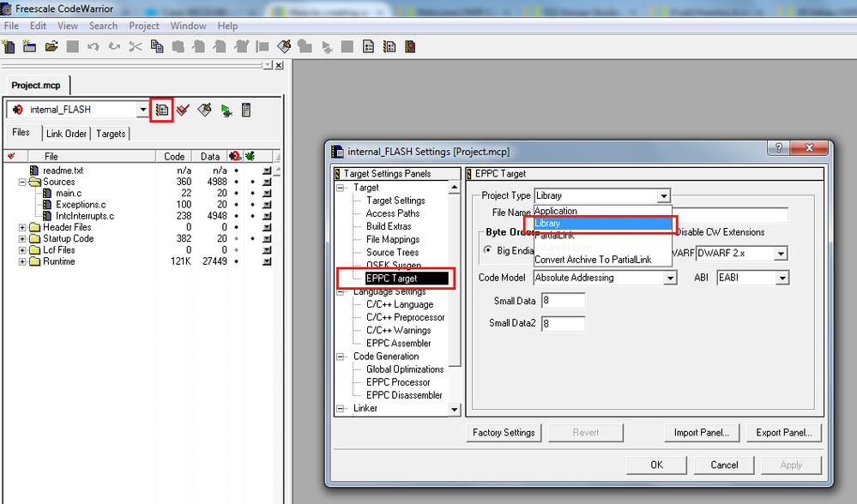Click the New Project toolbar icon
Viewport: 857px width, 504px height.
click(29, 47)
